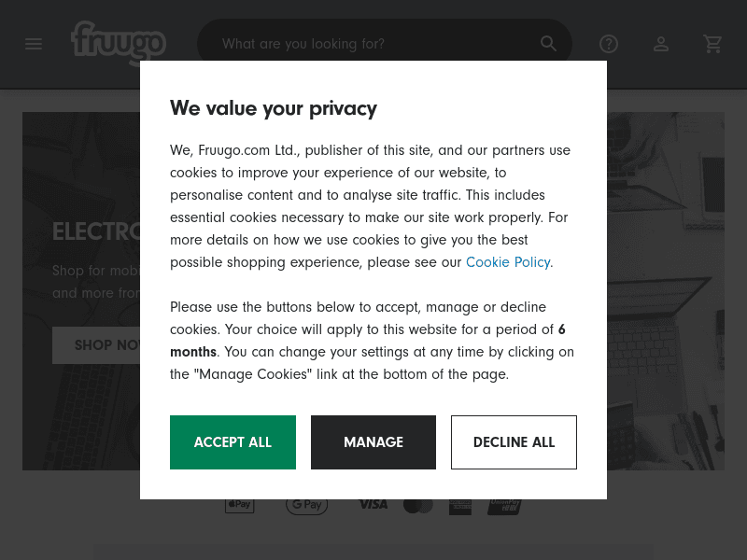Click the American Express payment logo

pyautogui.click(x=459, y=506)
